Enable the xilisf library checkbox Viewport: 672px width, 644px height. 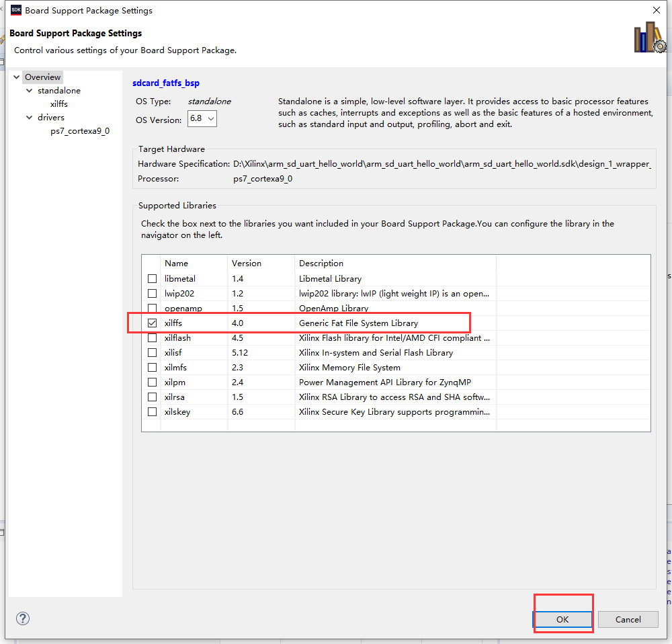[x=152, y=352]
